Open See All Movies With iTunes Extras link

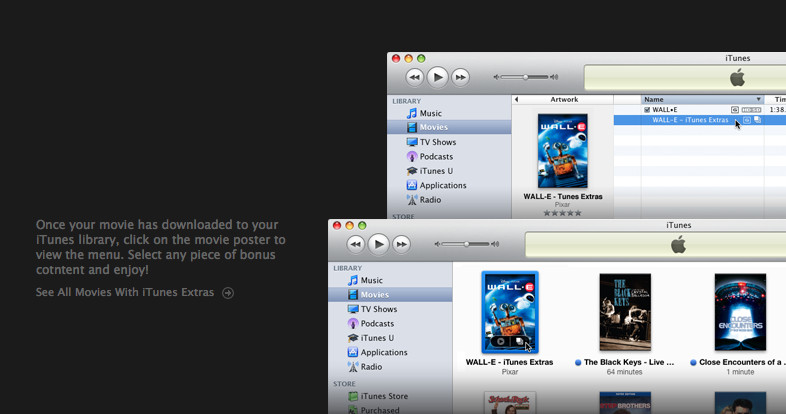[x=134, y=292]
